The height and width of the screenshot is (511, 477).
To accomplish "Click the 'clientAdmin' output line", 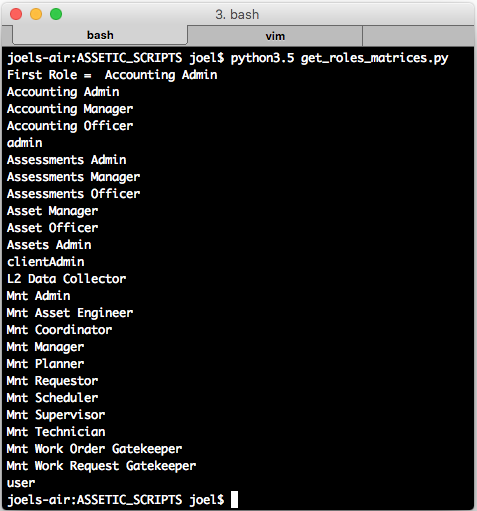I will coord(46,262).
